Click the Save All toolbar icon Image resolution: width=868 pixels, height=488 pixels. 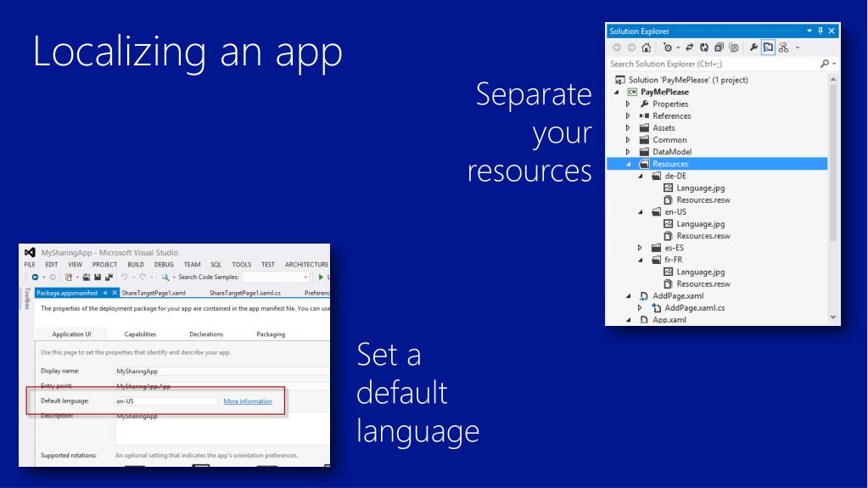109,277
